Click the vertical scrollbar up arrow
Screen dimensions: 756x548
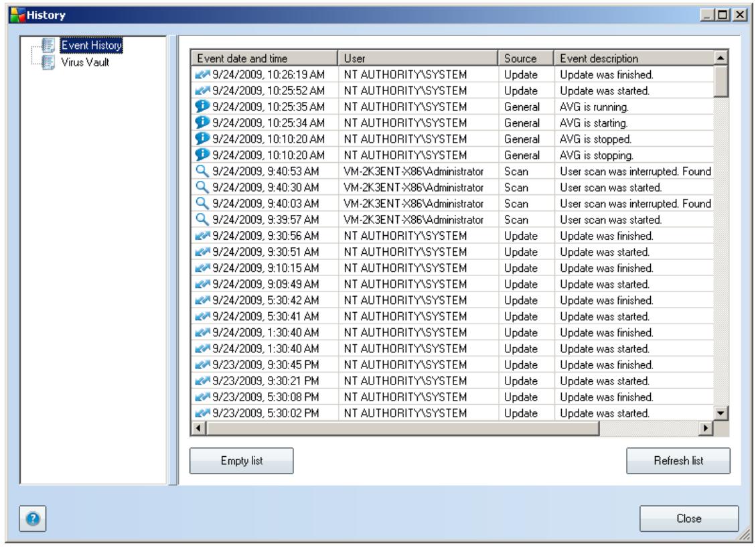(721, 58)
